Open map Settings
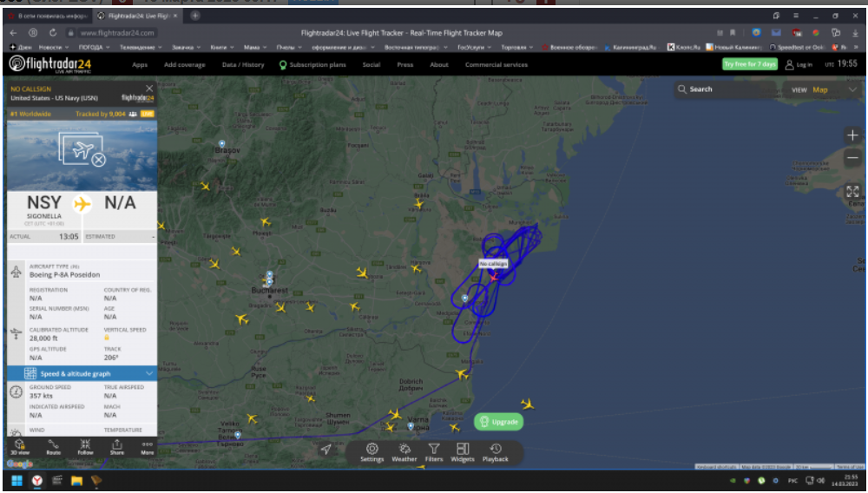The width and height of the screenshot is (868, 493). [x=372, y=452]
